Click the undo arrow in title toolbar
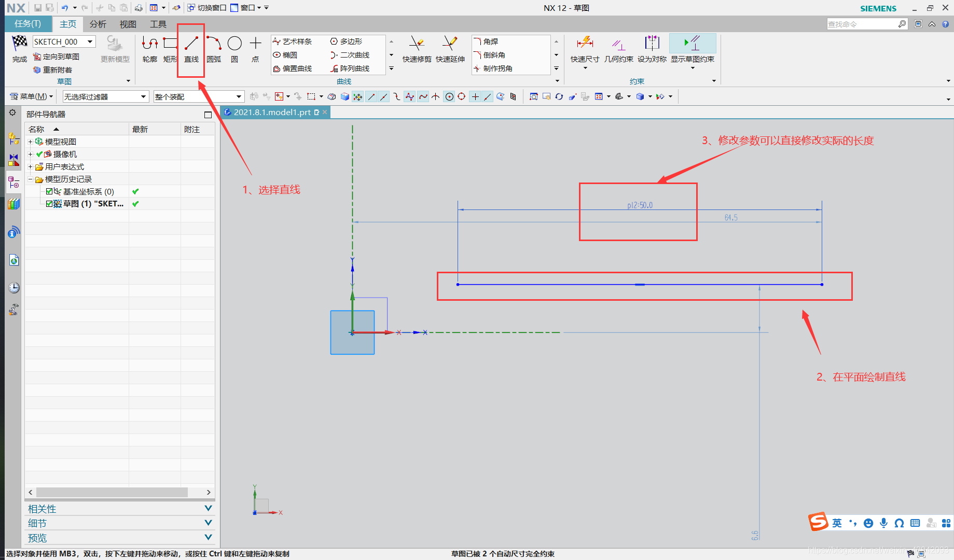This screenshot has width=954, height=560. pyautogui.click(x=65, y=8)
